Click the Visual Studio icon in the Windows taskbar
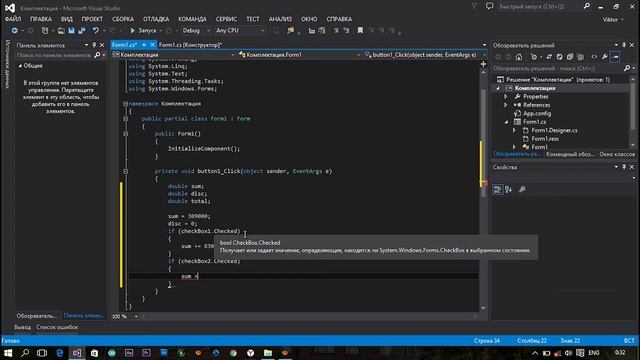 pos(77,353)
